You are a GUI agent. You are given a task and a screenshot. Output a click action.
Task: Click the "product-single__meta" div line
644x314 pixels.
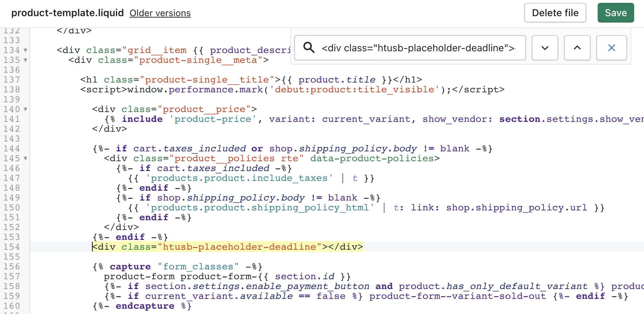click(x=169, y=60)
